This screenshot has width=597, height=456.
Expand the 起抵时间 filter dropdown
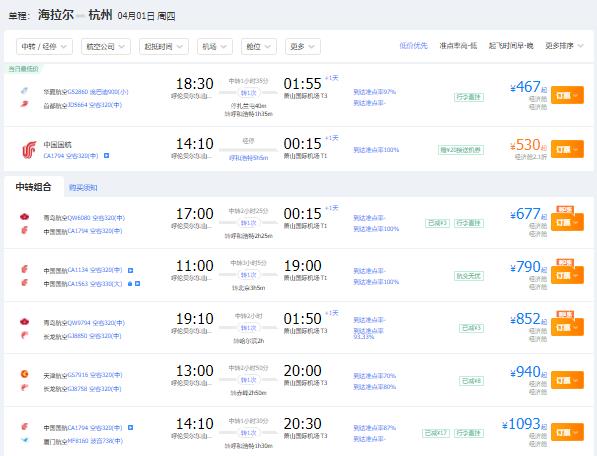163,46
